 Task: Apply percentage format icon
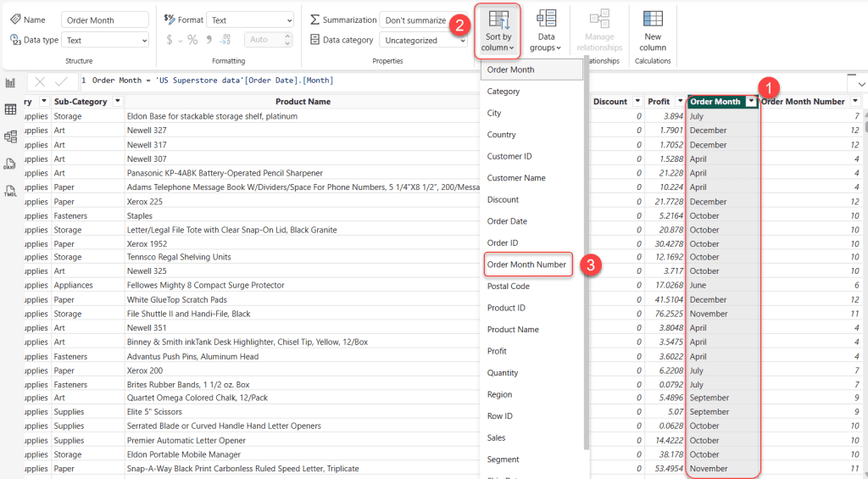192,40
